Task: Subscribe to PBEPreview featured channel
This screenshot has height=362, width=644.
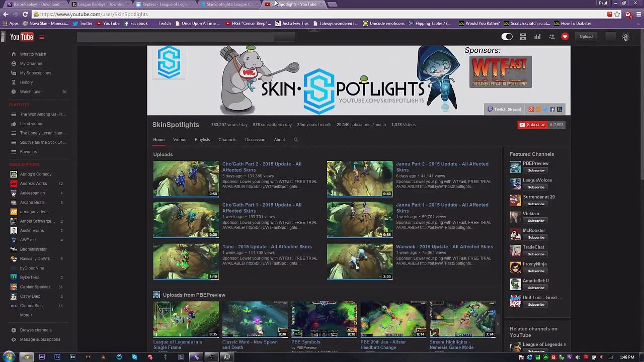Action: pyautogui.click(x=536, y=170)
